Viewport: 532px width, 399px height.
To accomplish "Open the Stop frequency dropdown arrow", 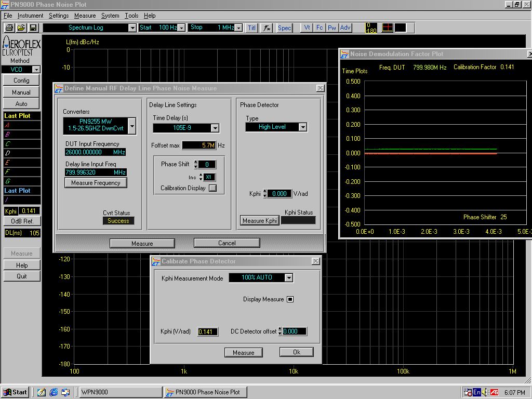I will click(239, 28).
